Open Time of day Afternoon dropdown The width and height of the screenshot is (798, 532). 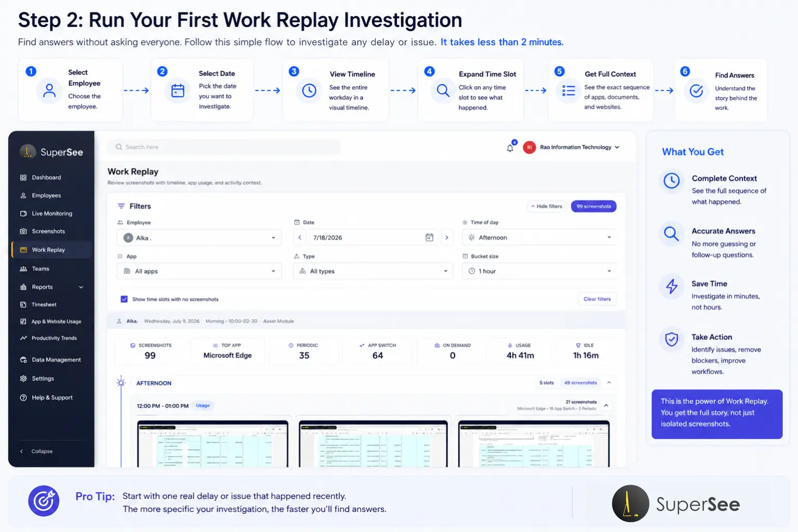pyautogui.click(x=540, y=238)
